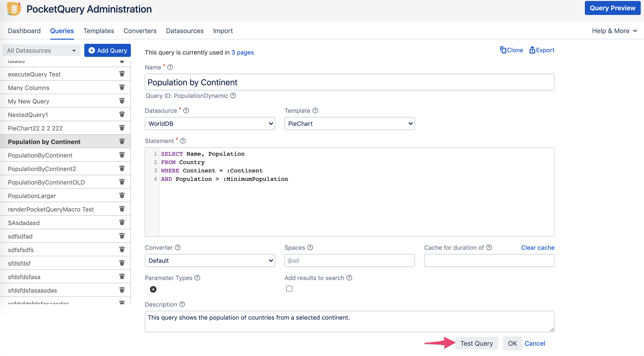
Task: Open the All Datasources filter dropdown
Action: point(42,50)
